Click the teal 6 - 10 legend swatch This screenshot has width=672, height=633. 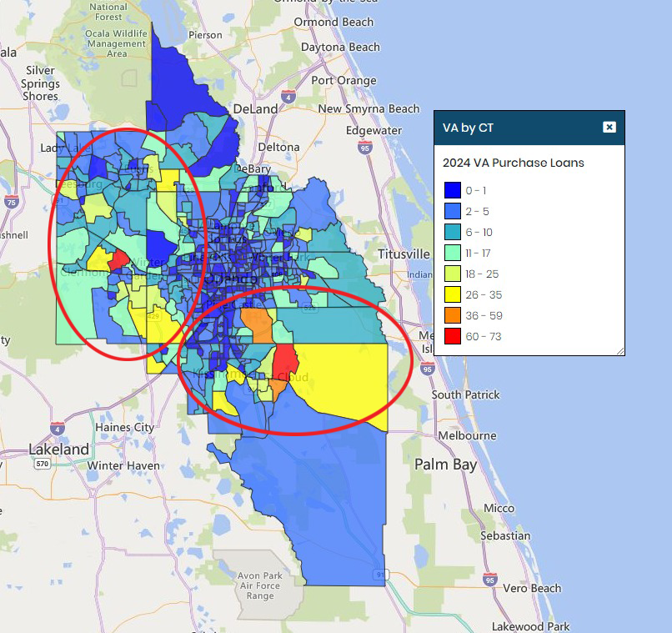(x=453, y=232)
